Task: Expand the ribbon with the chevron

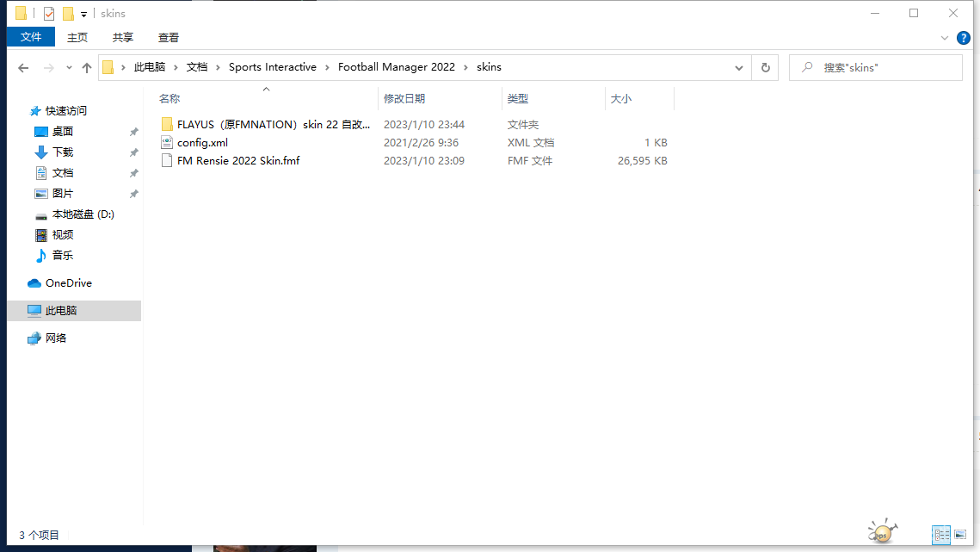Action: tap(945, 38)
